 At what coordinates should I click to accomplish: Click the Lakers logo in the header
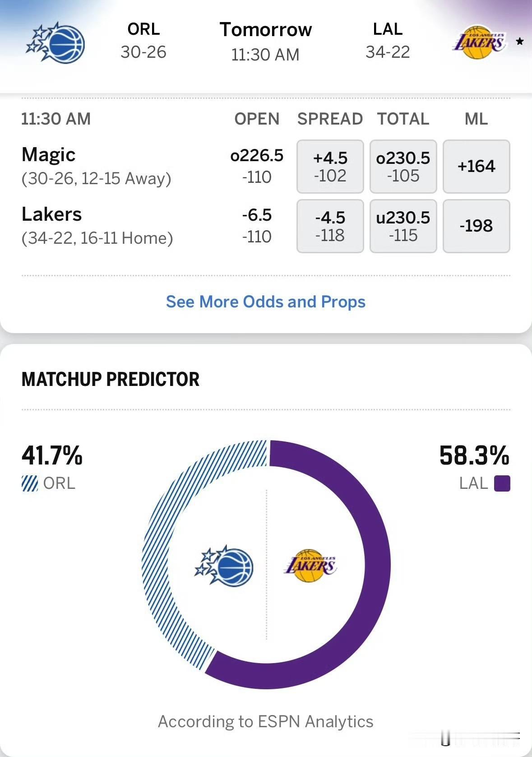481,43
